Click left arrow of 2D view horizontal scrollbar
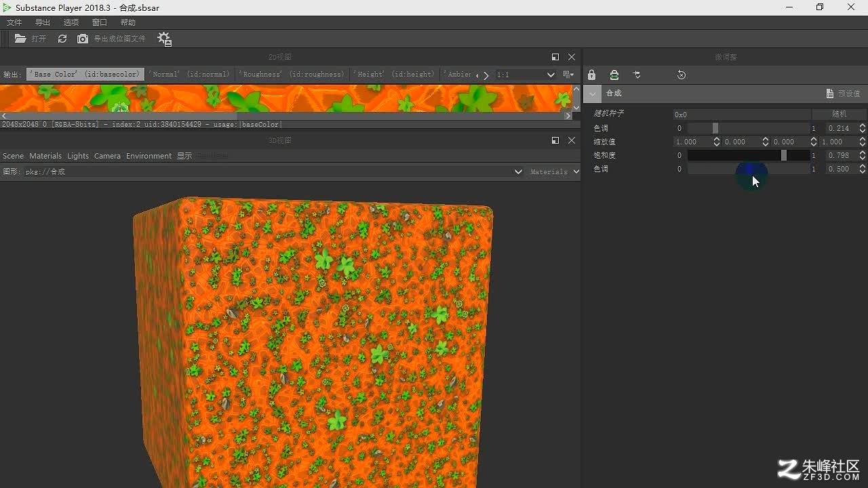868x488 pixels. (x=3, y=116)
